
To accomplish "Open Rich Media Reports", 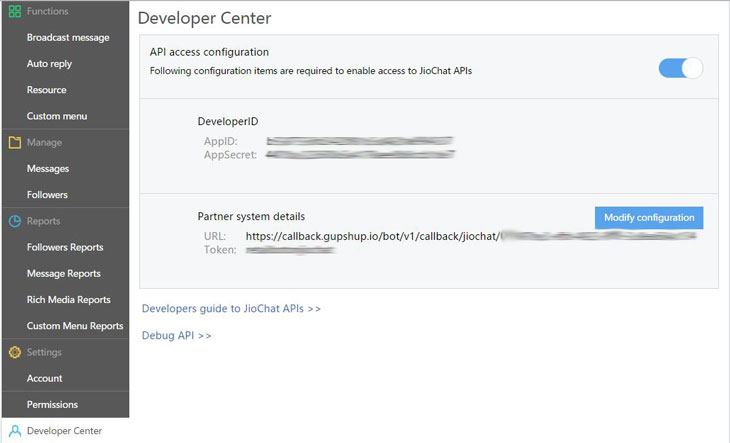I will pyautogui.click(x=68, y=300).
